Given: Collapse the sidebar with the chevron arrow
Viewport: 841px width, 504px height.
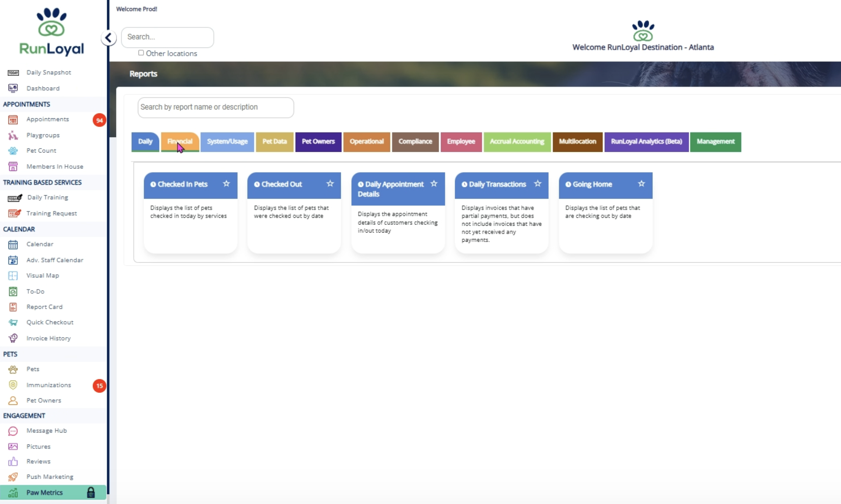Looking at the screenshot, I should click(x=108, y=38).
